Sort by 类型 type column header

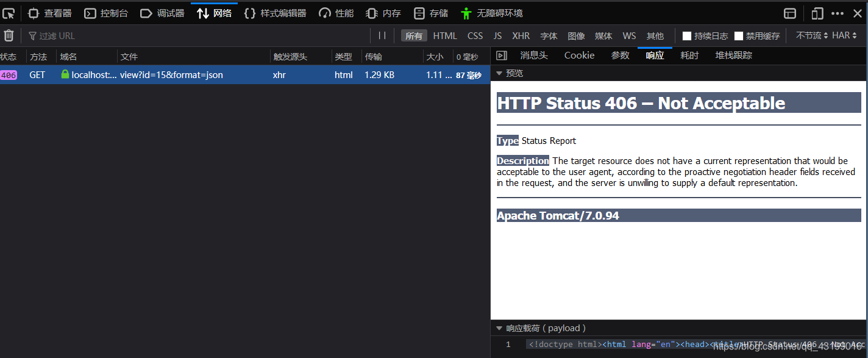pyautogui.click(x=347, y=57)
